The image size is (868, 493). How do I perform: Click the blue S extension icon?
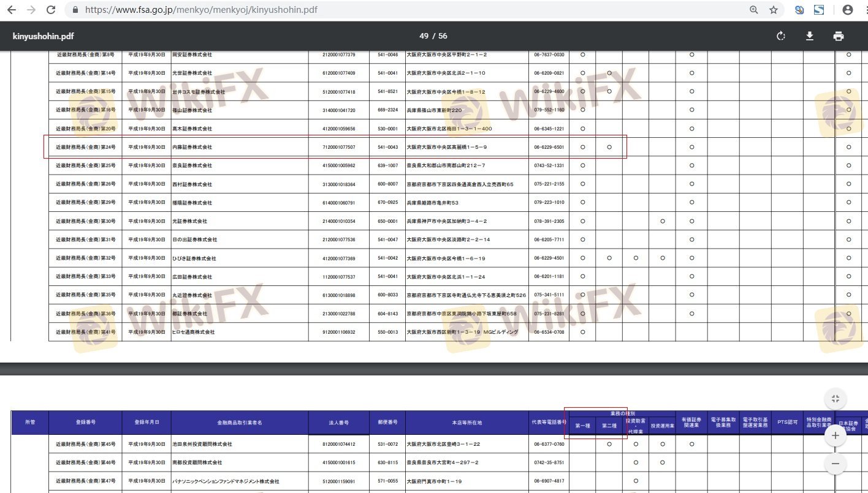coord(818,10)
